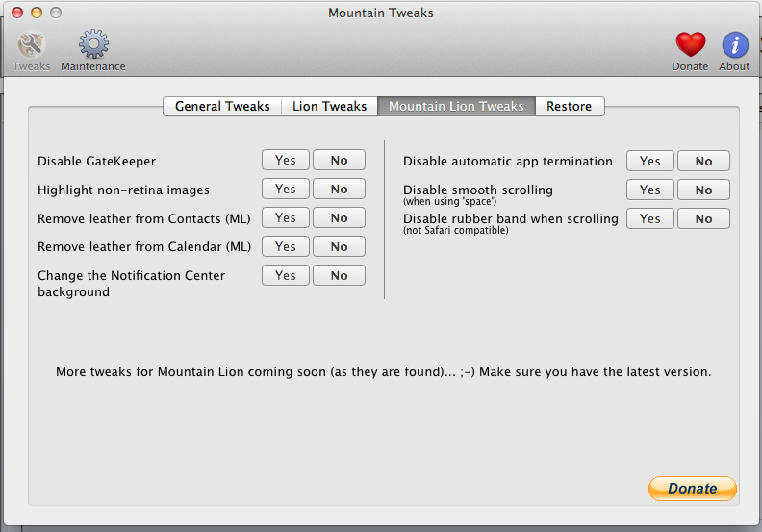Choose No for Disable rubber band scrolling

coord(703,218)
